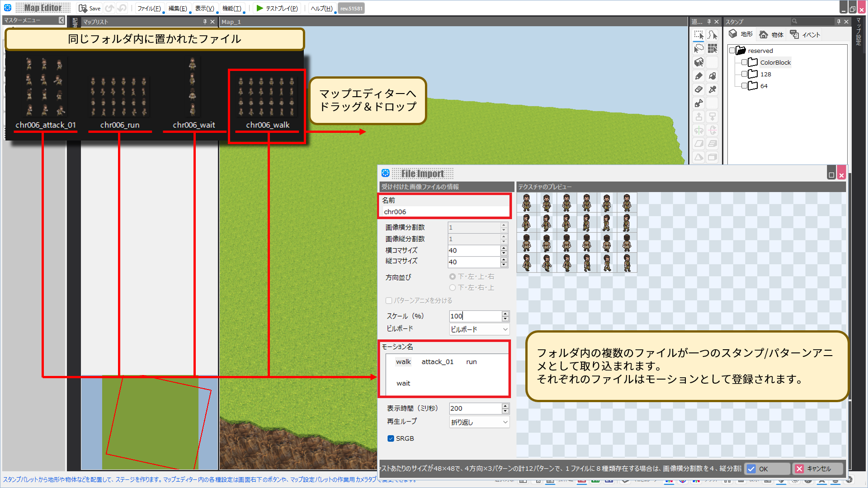Activate the eyedropper tool
Screen dimensions: 868x488
(x=712, y=89)
